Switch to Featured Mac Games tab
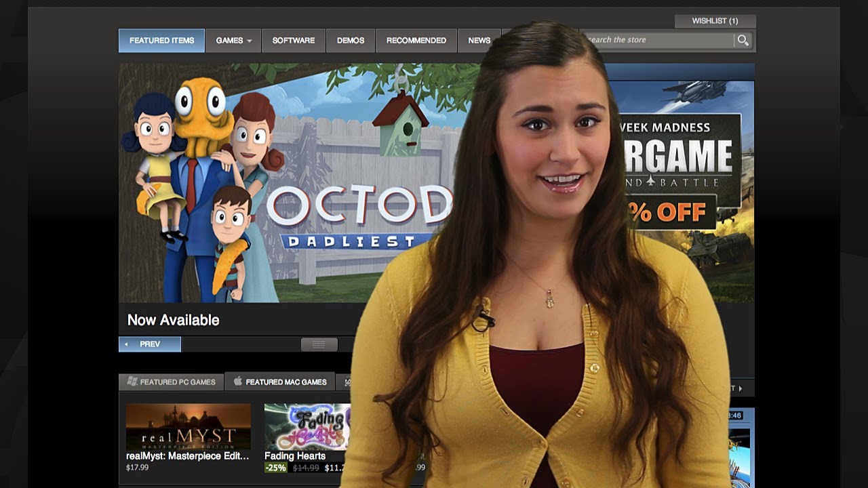The width and height of the screenshot is (868, 488). [279, 382]
